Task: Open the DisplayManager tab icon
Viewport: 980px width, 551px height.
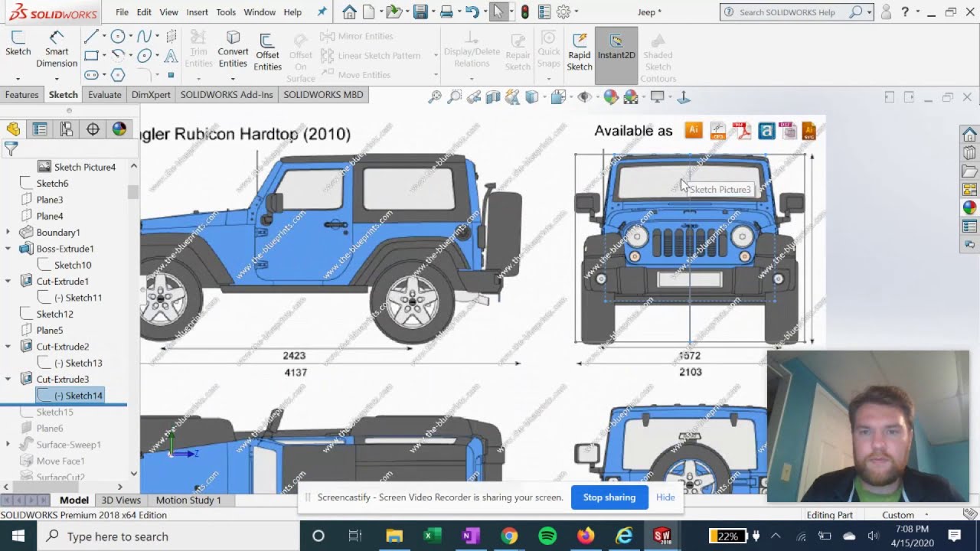Action: point(119,129)
